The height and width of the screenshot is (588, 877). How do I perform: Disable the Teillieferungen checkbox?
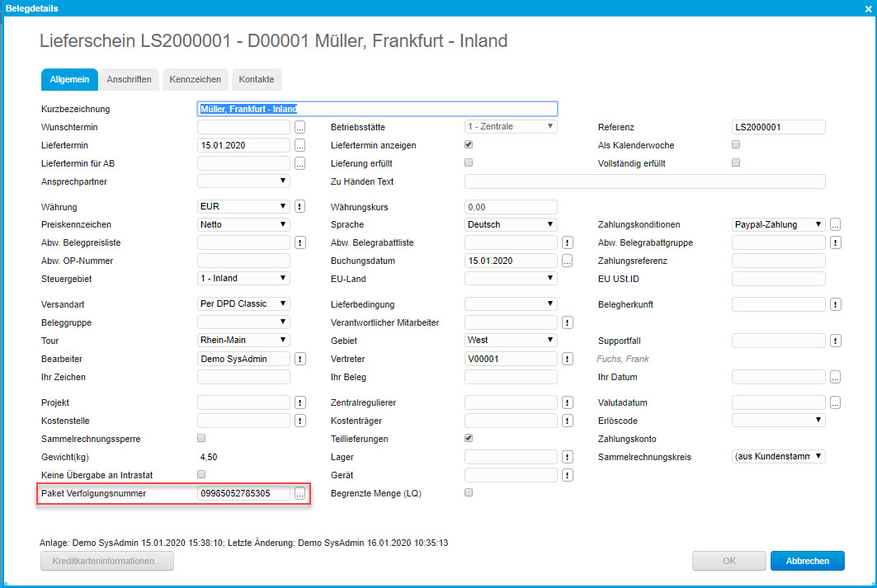(469, 438)
